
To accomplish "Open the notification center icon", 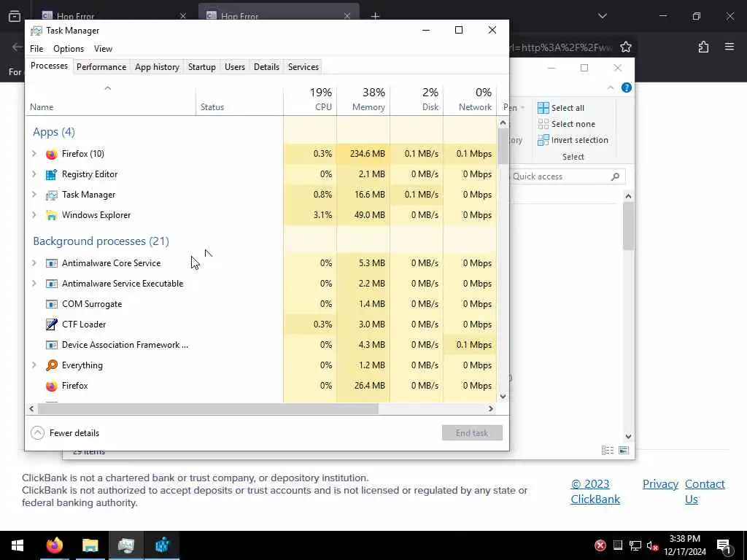I will coord(724,545).
